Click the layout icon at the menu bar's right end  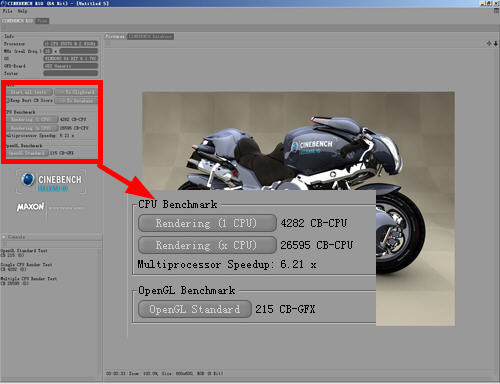pos(496,11)
